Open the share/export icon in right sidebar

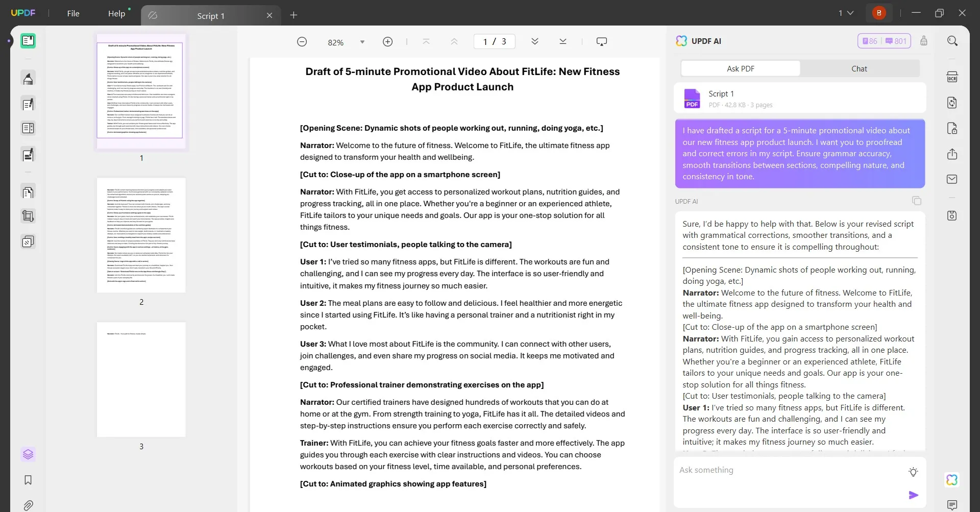coord(952,154)
